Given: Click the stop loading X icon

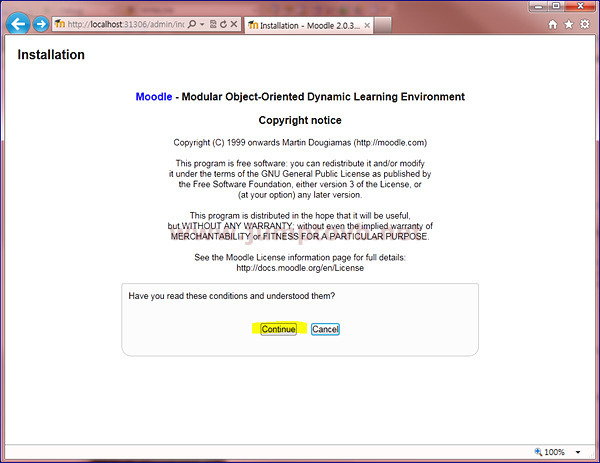Looking at the screenshot, I should 234,24.
